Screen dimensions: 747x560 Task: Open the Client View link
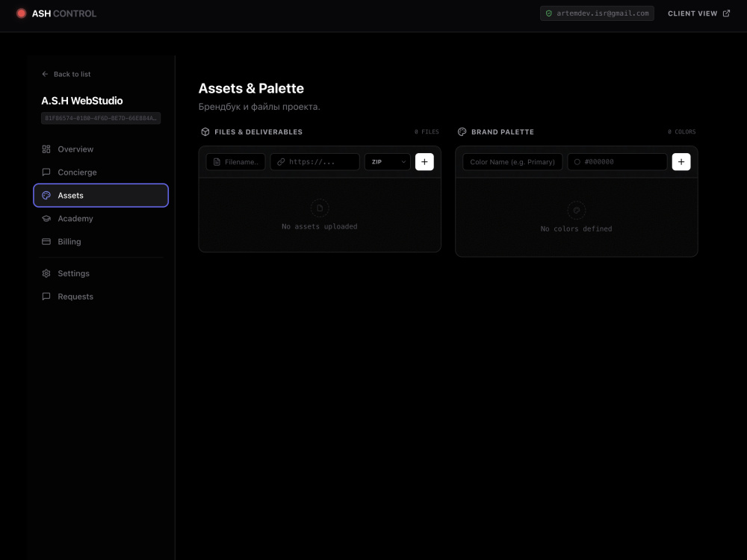tap(699, 13)
